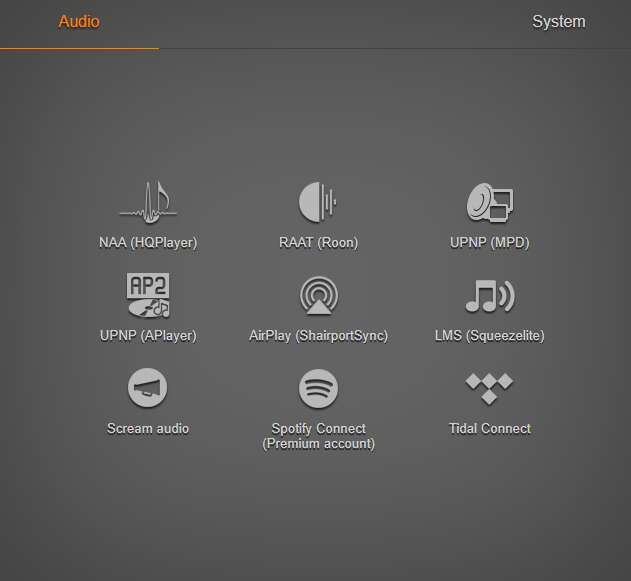Screen dimensions: 631x581
Task: Open the Scream audio megaphone icon
Action: click(x=148, y=388)
